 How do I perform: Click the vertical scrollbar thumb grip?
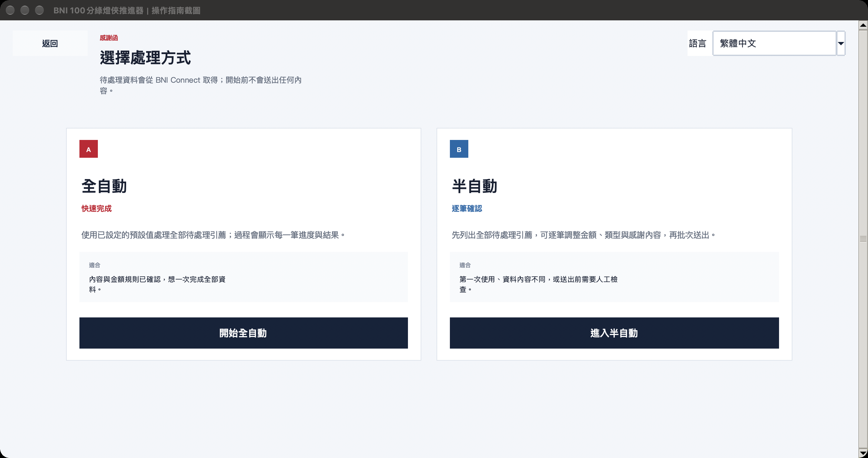pos(863,239)
